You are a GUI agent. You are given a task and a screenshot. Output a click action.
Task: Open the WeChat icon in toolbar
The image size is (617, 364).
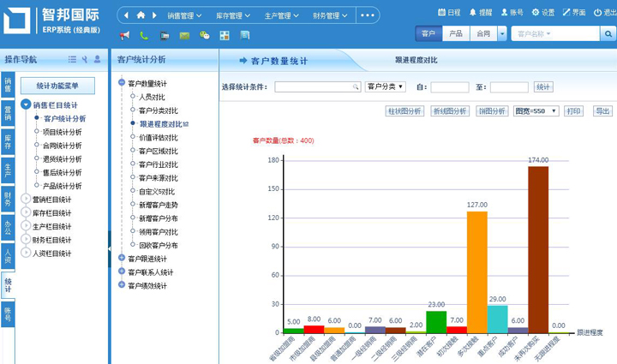click(204, 35)
